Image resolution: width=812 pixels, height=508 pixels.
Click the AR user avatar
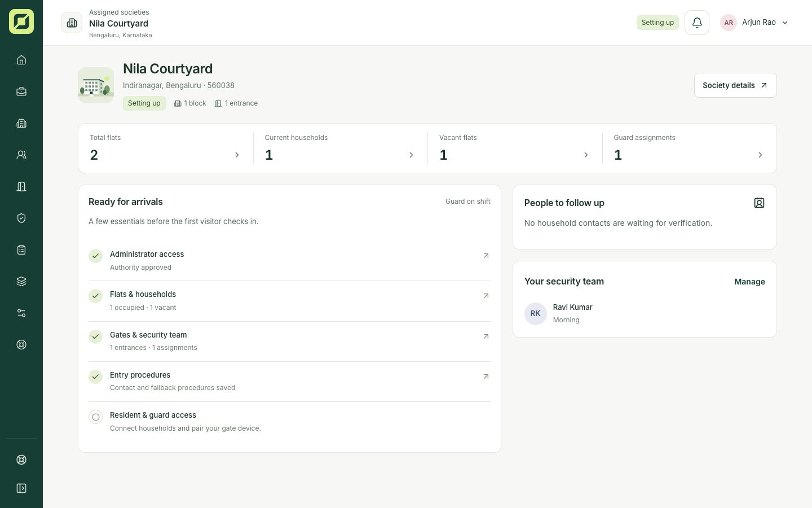[x=729, y=23]
